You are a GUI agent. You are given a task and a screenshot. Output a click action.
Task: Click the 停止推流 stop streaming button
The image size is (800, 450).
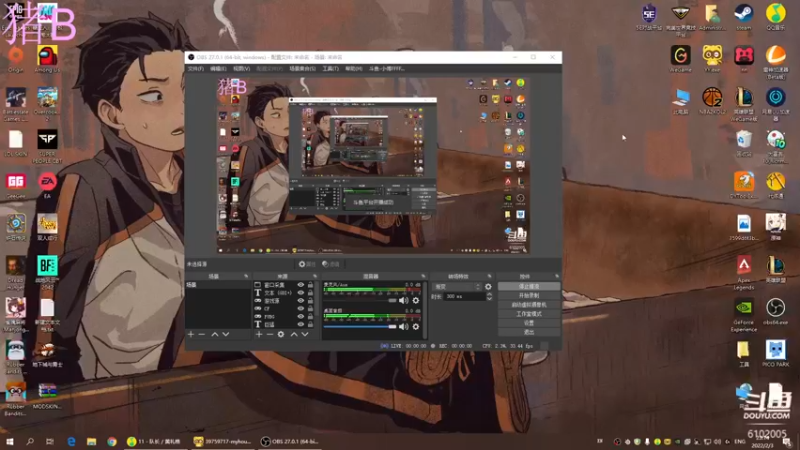(x=529, y=286)
